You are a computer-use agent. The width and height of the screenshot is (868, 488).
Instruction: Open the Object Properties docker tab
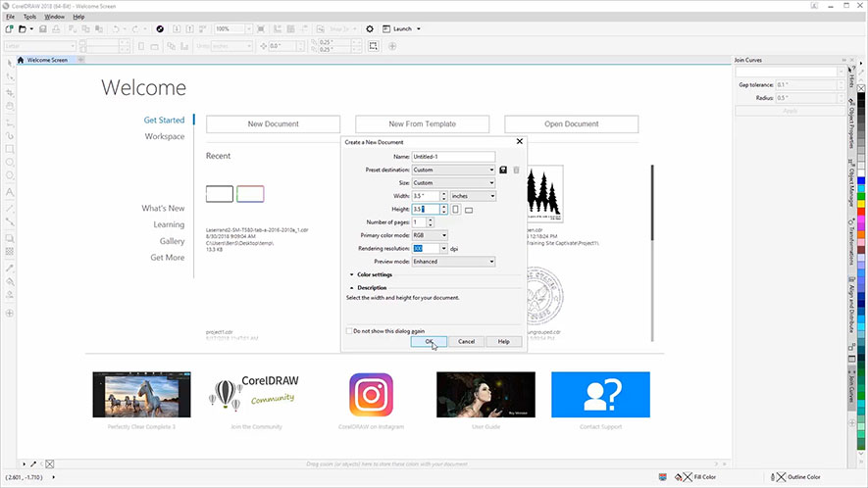click(850, 124)
